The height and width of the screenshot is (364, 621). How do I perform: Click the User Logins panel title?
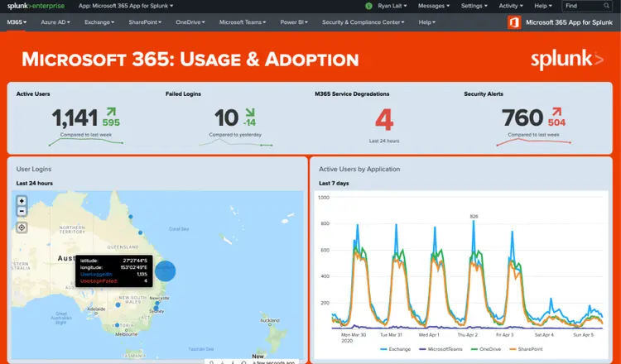(x=34, y=169)
